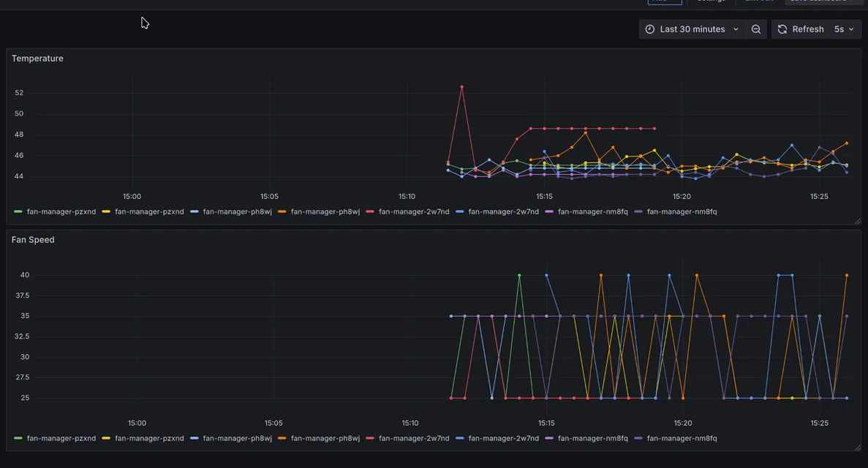
Task: Click the clock icon in the time picker
Action: coord(650,29)
